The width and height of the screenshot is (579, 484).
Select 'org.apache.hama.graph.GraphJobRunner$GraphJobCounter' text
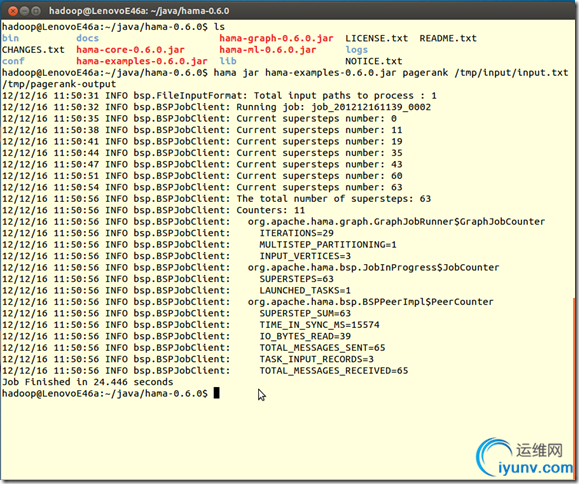pos(396,222)
